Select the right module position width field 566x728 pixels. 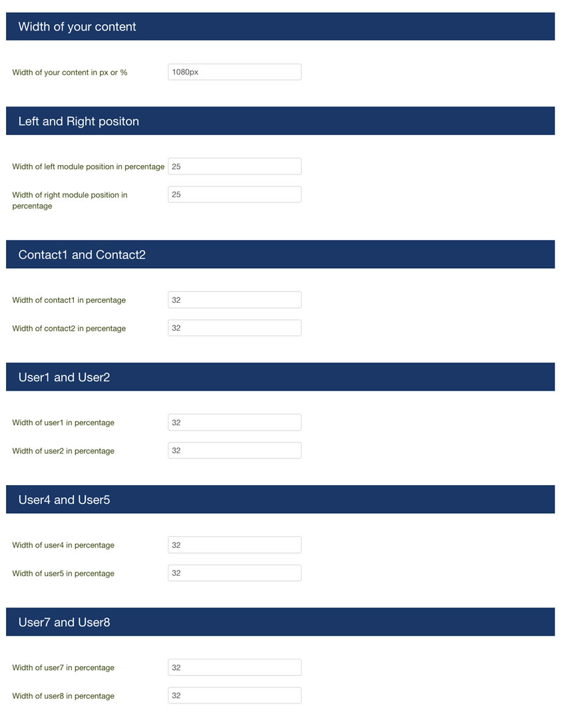234,194
